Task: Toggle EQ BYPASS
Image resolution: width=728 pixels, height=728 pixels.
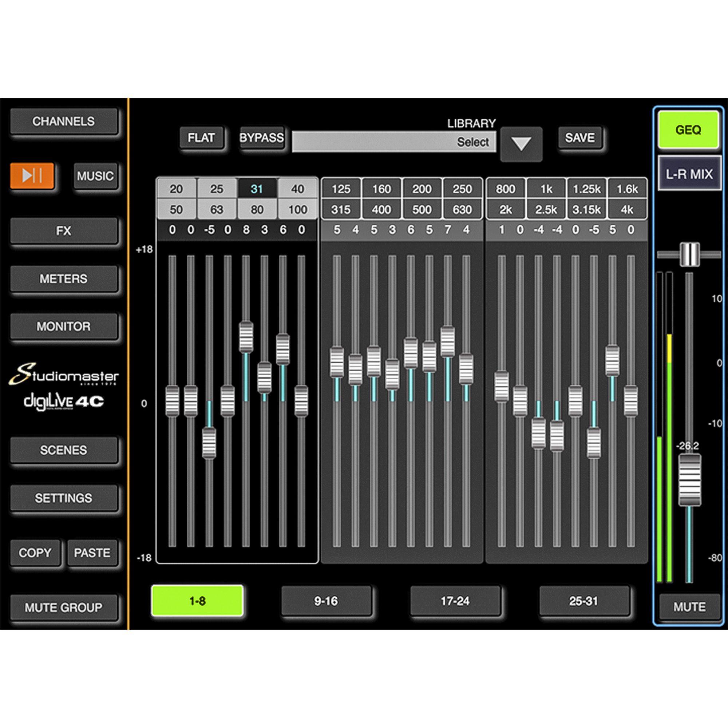Action: (x=261, y=138)
